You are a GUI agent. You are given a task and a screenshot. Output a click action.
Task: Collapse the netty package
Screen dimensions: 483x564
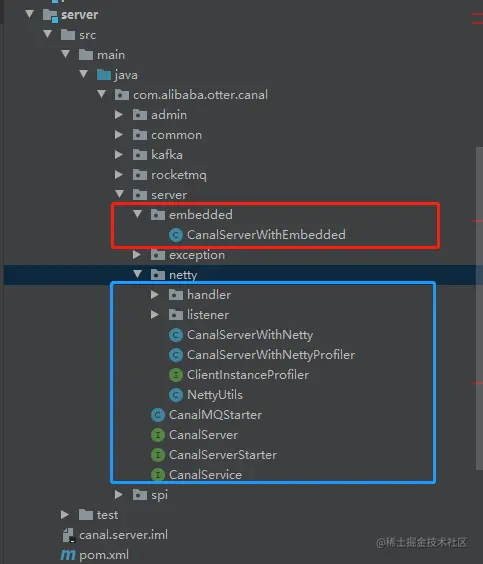point(137,274)
